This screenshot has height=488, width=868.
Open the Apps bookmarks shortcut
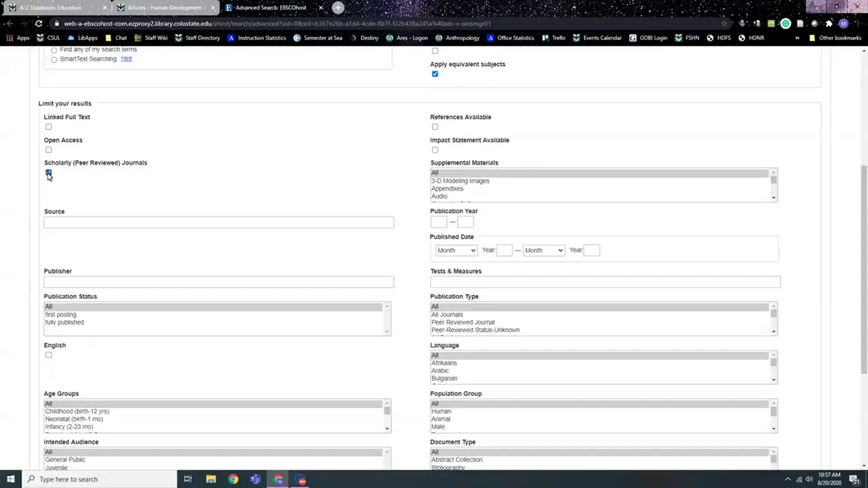point(18,38)
